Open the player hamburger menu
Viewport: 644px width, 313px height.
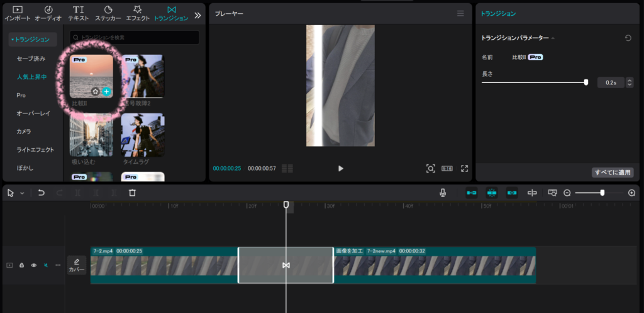tap(460, 14)
